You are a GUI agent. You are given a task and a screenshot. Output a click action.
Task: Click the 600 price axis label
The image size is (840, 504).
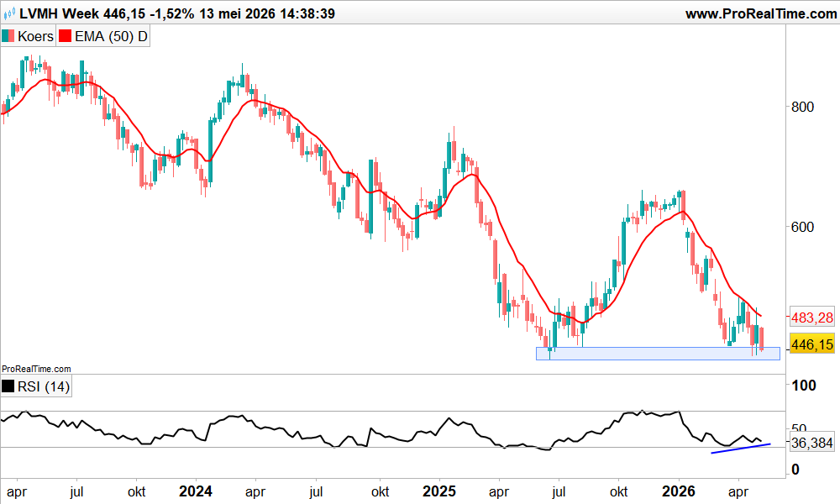(x=802, y=227)
